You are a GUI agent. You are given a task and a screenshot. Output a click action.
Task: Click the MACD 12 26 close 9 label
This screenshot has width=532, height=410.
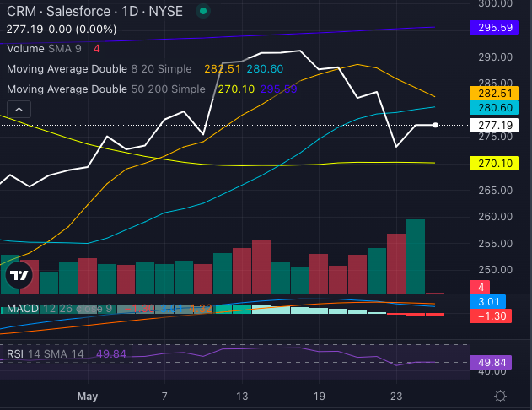(59, 309)
